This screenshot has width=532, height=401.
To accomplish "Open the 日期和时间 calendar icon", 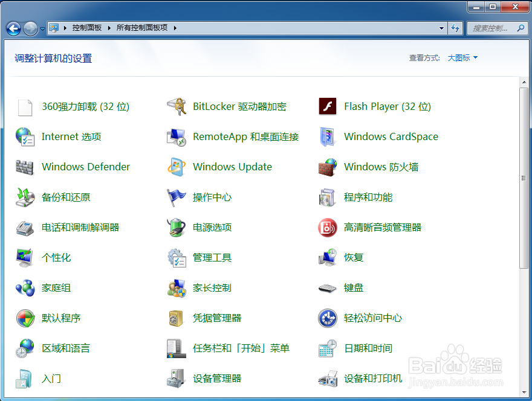I will tap(328, 348).
